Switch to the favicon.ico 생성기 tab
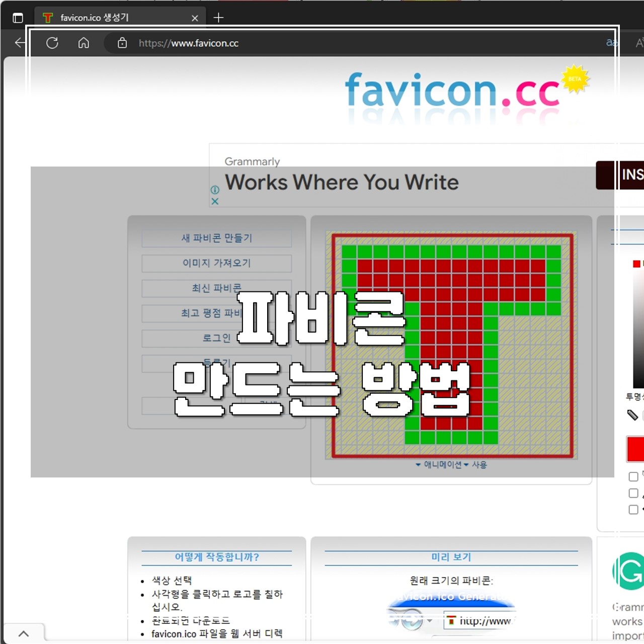Viewport: 644px width, 644px height. click(119, 18)
